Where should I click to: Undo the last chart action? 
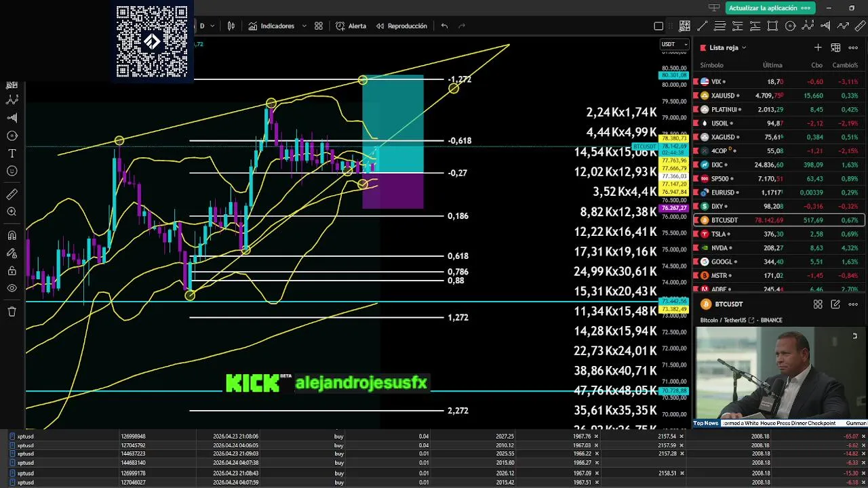pyautogui.click(x=444, y=26)
